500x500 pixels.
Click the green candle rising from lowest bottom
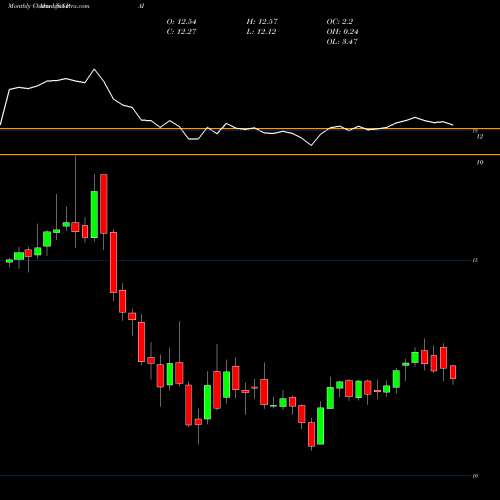[320, 426]
